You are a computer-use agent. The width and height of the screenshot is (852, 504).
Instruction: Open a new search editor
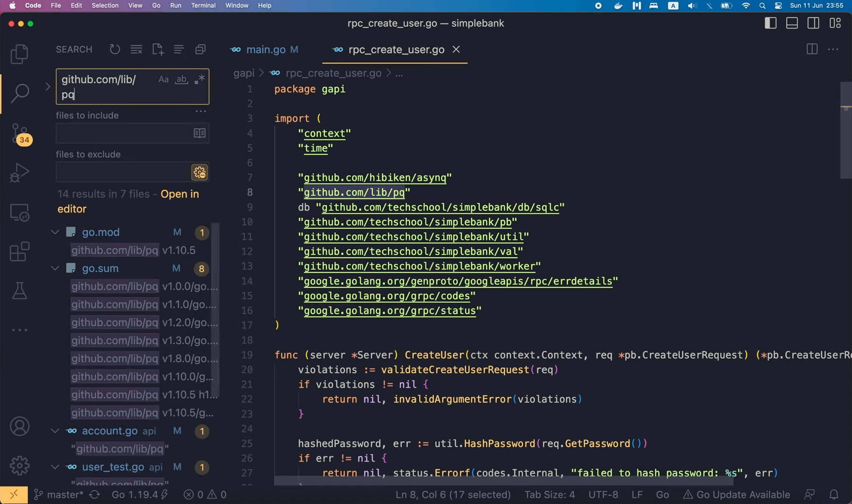(158, 49)
